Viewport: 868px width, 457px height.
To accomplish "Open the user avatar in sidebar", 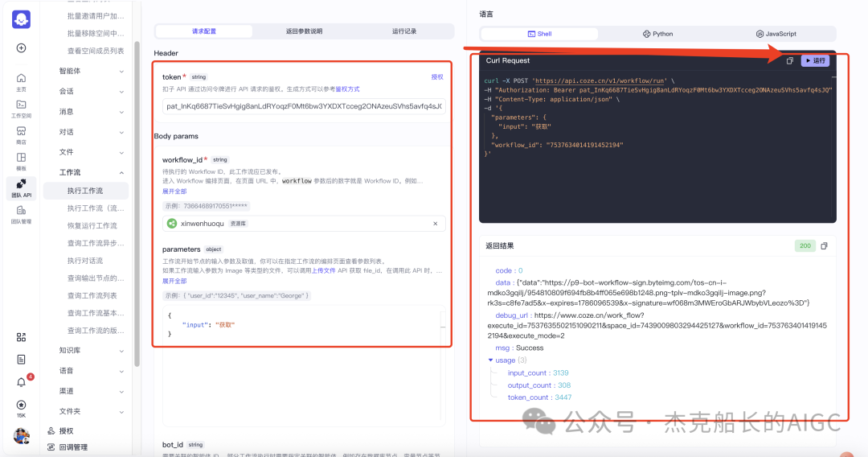I will point(21,436).
